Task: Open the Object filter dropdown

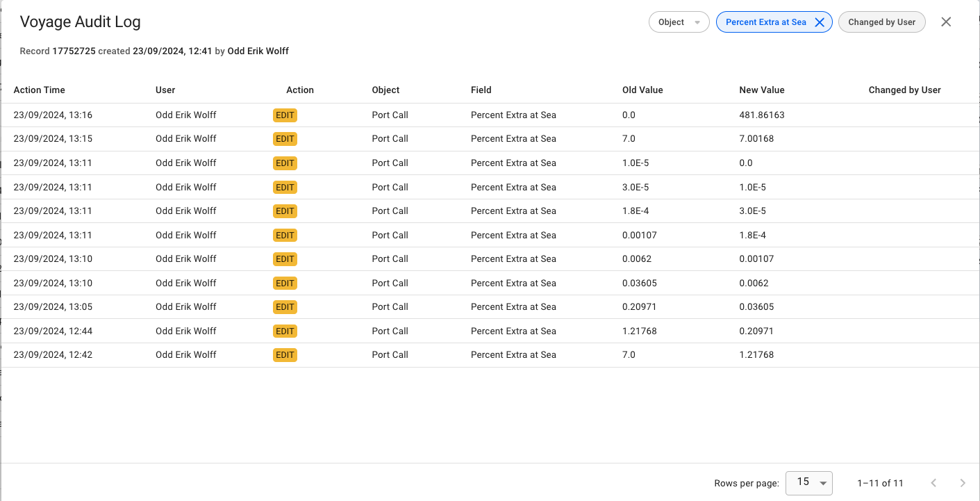Action: coord(679,22)
